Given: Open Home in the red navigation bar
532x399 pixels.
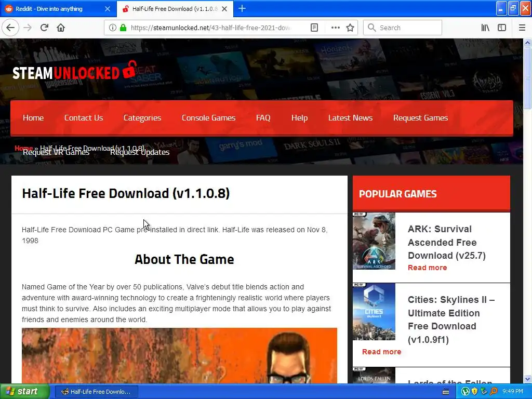Looking at the screenshot, I should (x=33, y=118).
